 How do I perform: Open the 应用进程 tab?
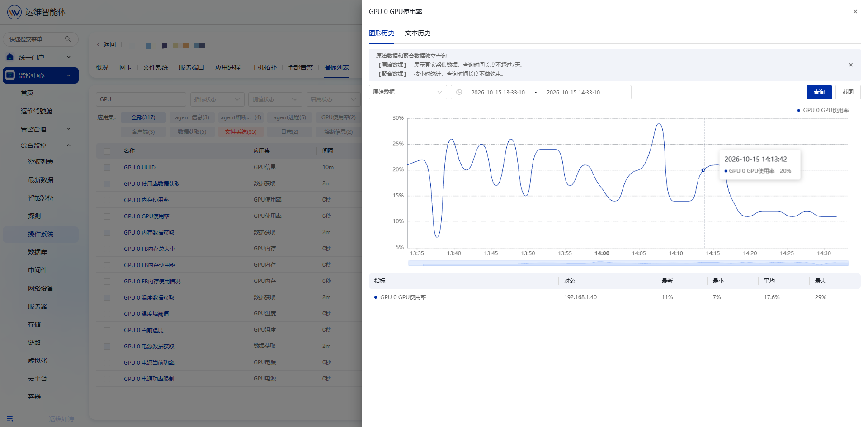[228, 67]
